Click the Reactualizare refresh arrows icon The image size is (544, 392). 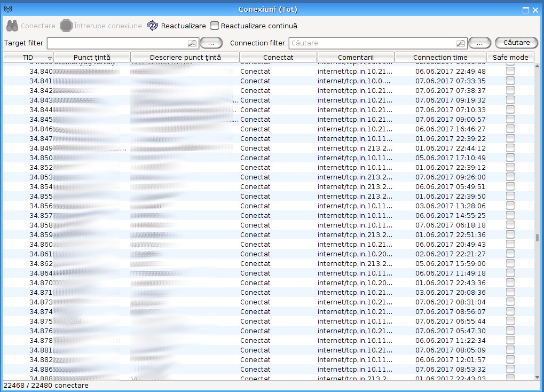pyautogui.click(x=152, y=26)
